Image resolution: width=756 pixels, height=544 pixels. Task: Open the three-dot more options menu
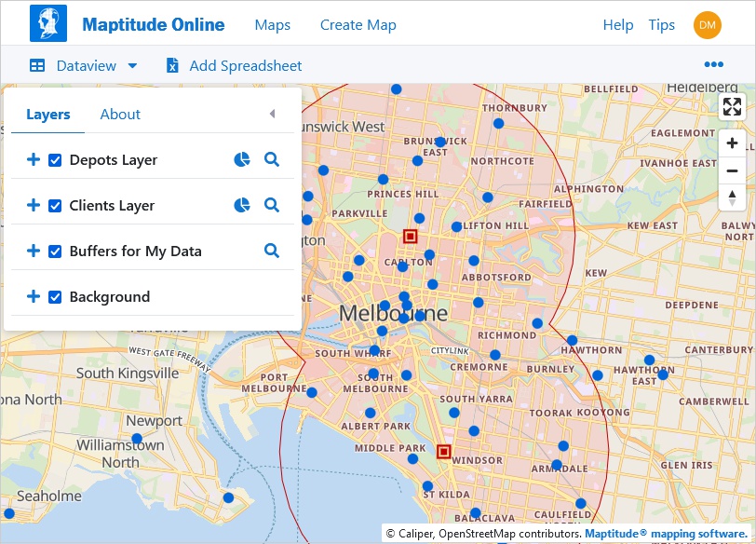pyautogui.click(x=714, y=65)
